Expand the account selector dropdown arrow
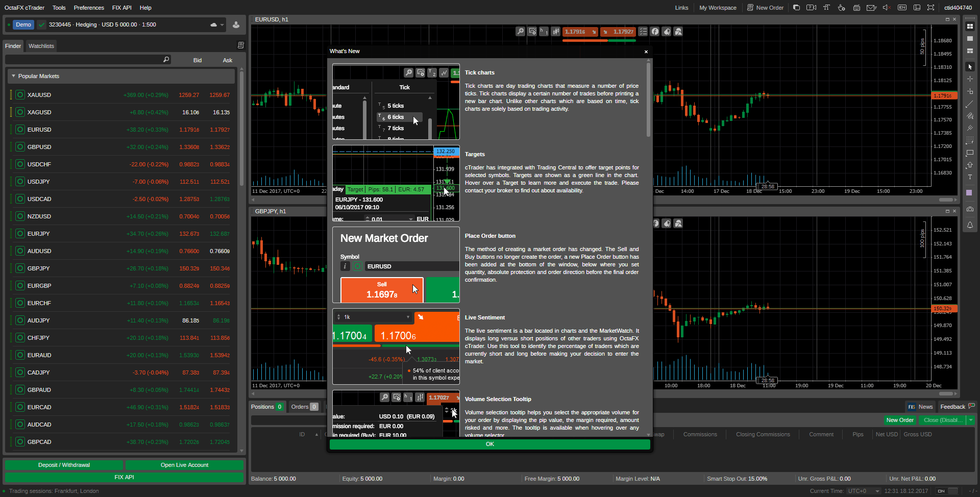 [222, 24]
